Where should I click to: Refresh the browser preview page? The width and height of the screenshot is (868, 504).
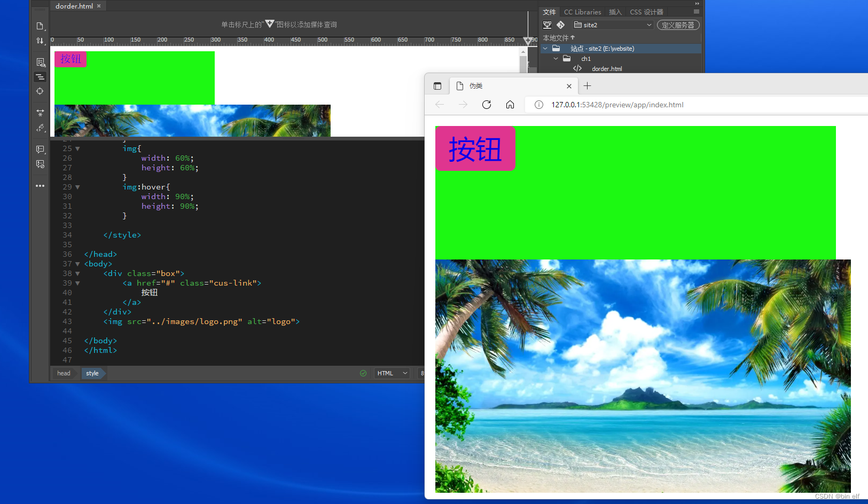point(487,105)
